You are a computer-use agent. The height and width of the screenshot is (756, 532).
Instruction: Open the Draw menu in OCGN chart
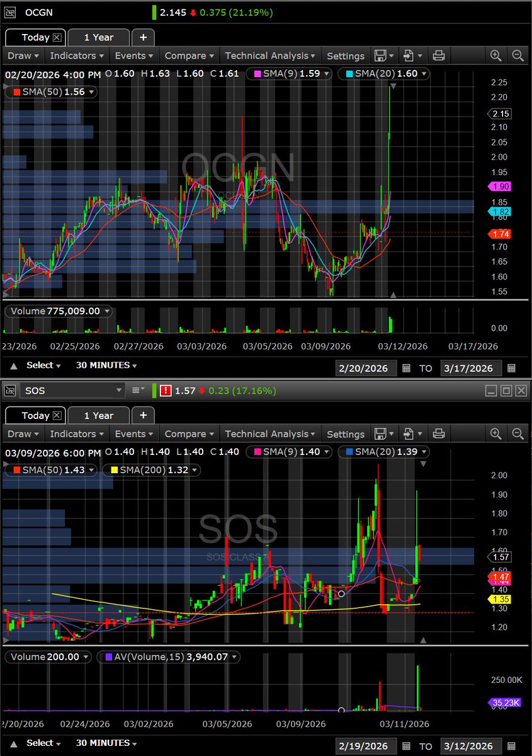[x=23, y=55]
